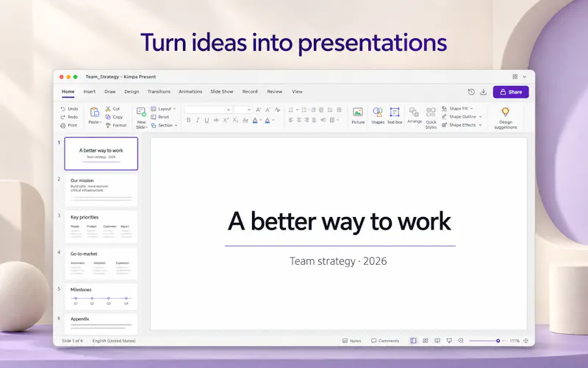Start slide show from status bar
This screenshot has height=368, width=588.
tap(449, 341)
